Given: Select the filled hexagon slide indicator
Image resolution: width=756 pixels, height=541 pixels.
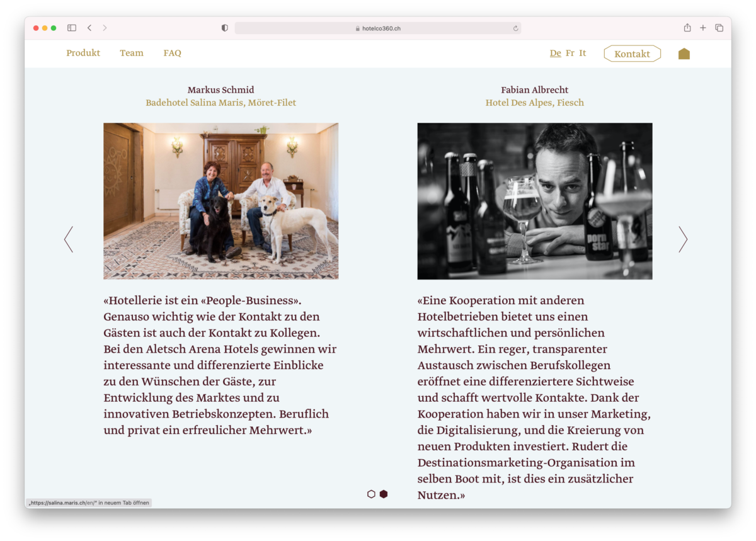Looking at the screenshot, I should point(384,494).
